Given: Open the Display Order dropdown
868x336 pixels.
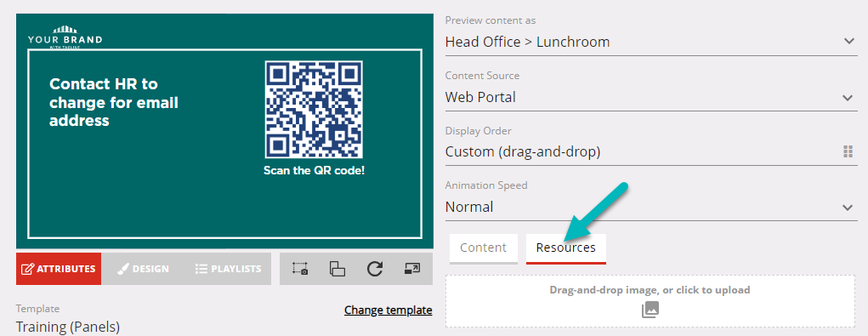Looking at the screenshot, I should 651,151.
